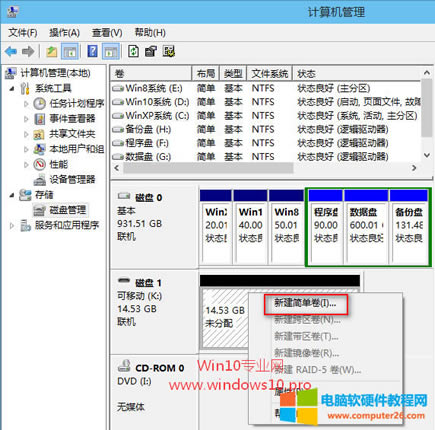Click the Back arrow toolbar icon
Screen dimensions: 435x430
(x=11, y=51)
